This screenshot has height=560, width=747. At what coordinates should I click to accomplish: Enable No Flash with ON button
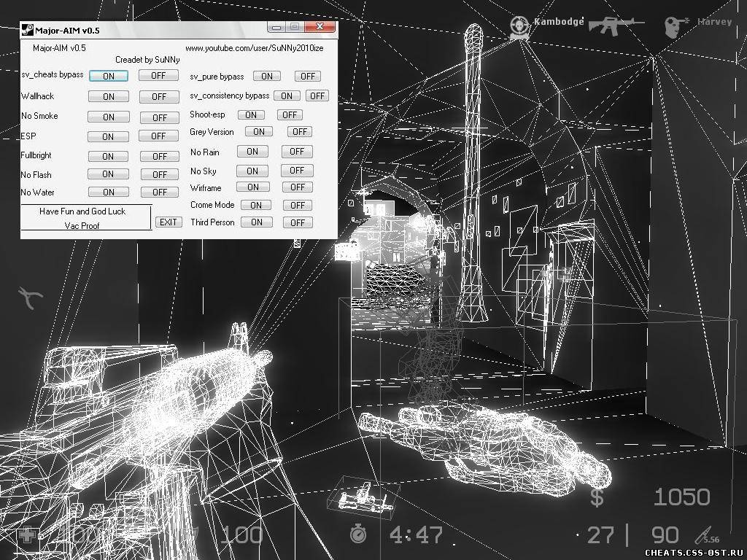click(x=108, y=174)
